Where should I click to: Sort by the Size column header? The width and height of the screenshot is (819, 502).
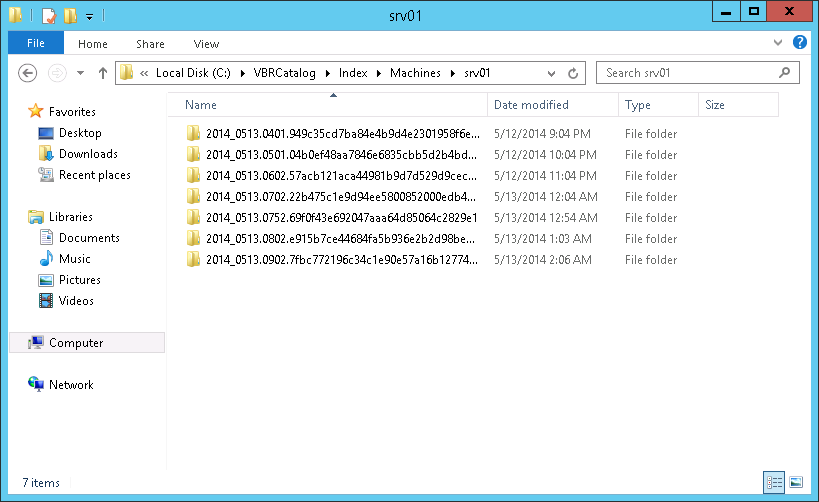[x=738, y=105]
